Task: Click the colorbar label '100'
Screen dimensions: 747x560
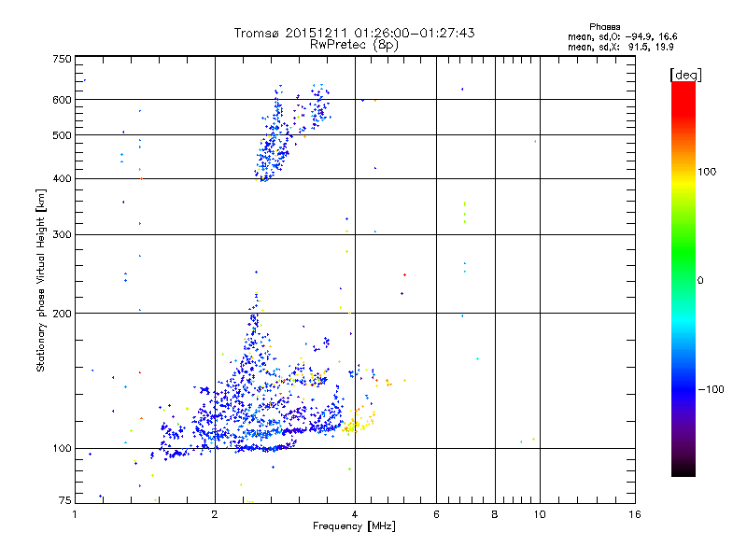Action: [x=707, y=172]
